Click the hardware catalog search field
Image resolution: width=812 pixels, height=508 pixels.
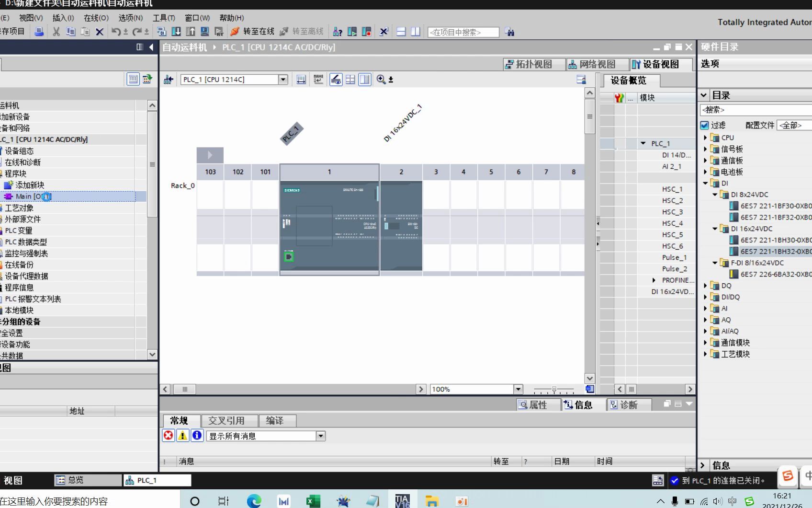tap(756, 110)
